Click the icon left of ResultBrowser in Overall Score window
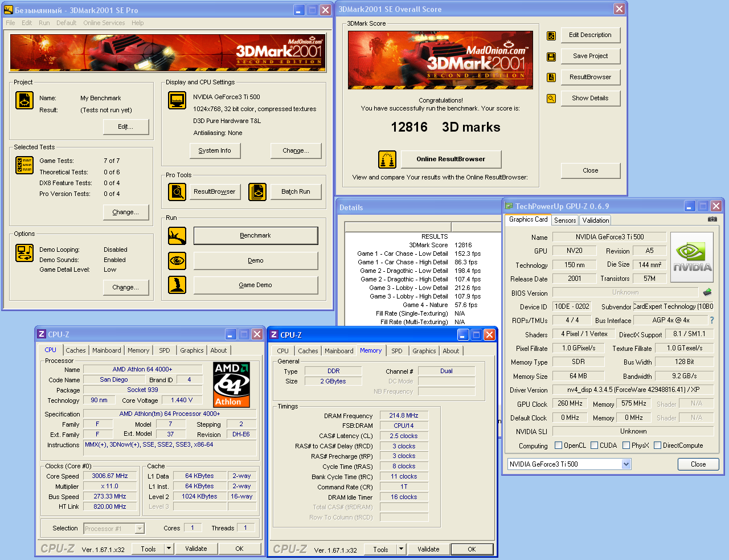Image resolution: width=729 pixels, height=560 pixels. coord(551,77)
